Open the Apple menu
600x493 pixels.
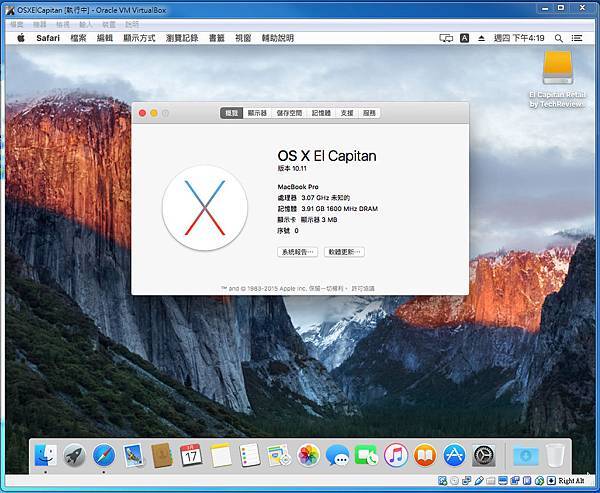21,38
